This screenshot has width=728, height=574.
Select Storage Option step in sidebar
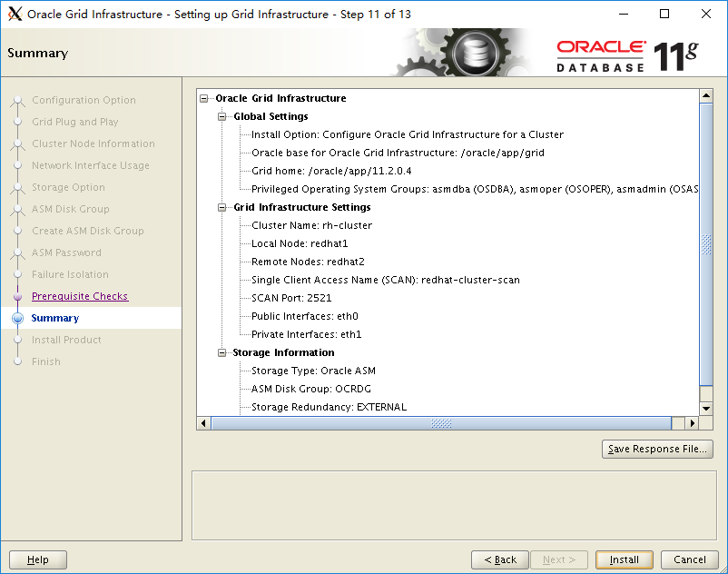pyautogui.click(x=68, y=188)
